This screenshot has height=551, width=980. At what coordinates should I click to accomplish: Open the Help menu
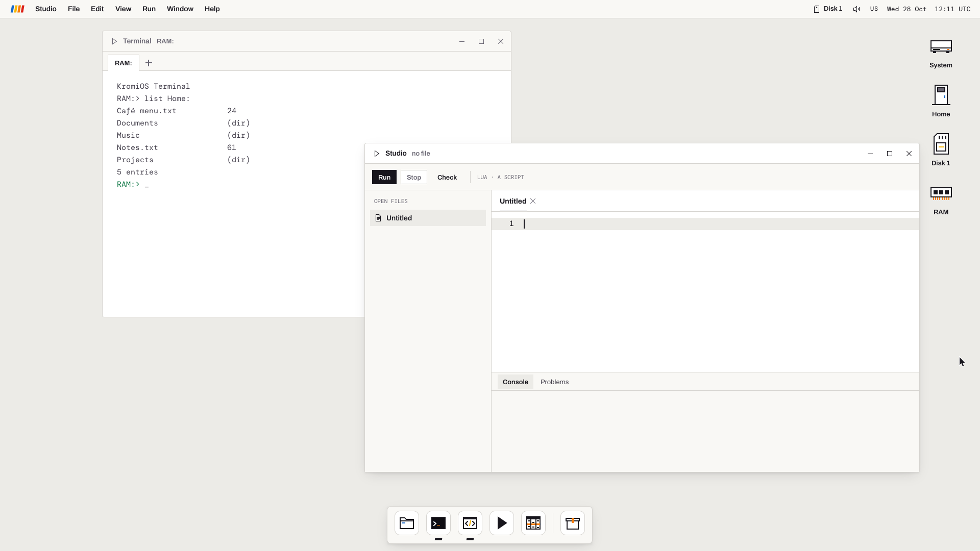point(212,9)
